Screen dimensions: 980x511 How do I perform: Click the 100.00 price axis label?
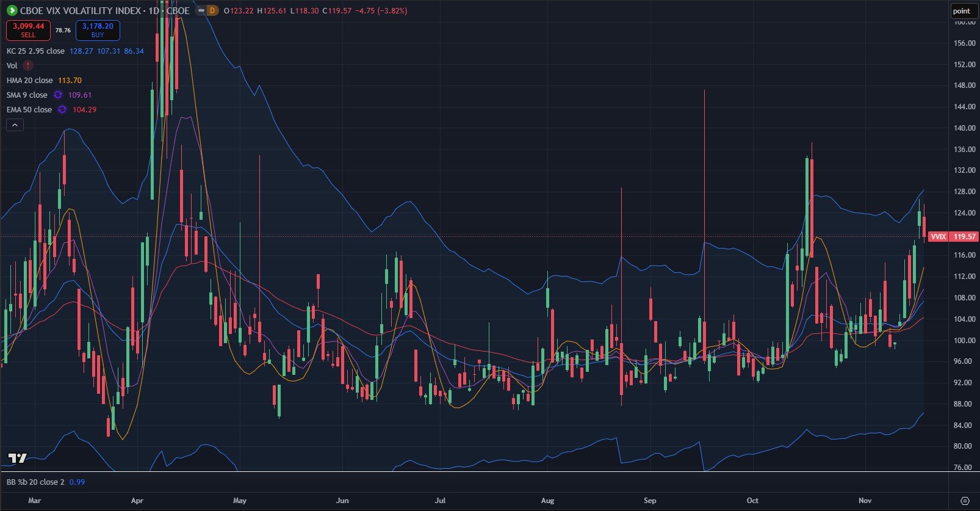click(x=964, y=340)
